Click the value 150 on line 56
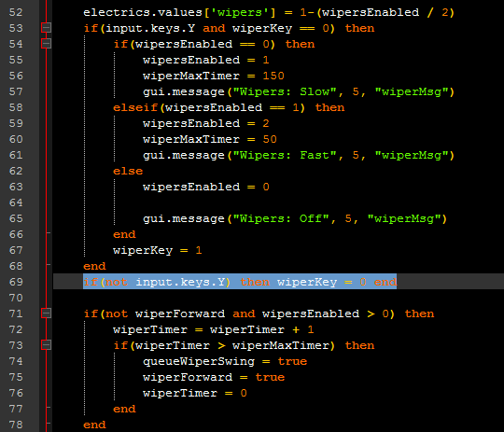Screen dimensions: 504x432 [x=273, y=76]
